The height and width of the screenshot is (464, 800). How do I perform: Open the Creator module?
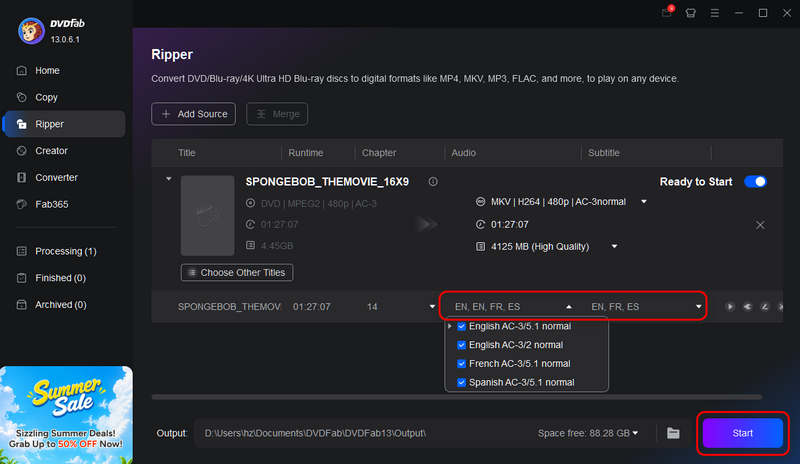coord(51,151)
